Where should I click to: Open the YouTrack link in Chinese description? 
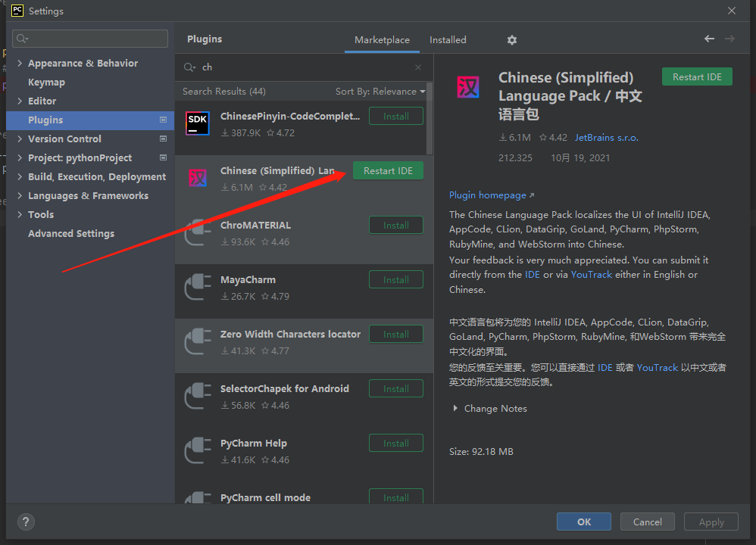tap(658, 368)
